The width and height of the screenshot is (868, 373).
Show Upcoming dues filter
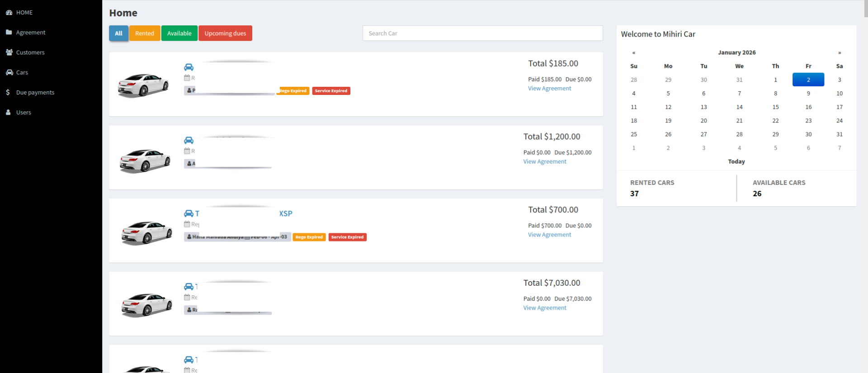[x=225, y=33]
